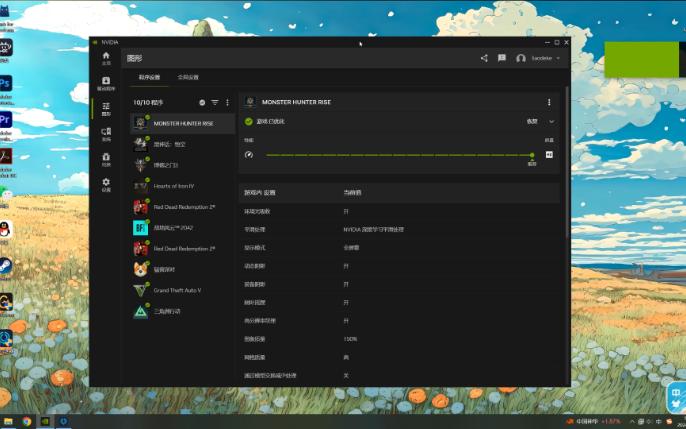Click the NVIDIA deep learning value cell
This screenshot has width=686, height=429.
point(373,230)
